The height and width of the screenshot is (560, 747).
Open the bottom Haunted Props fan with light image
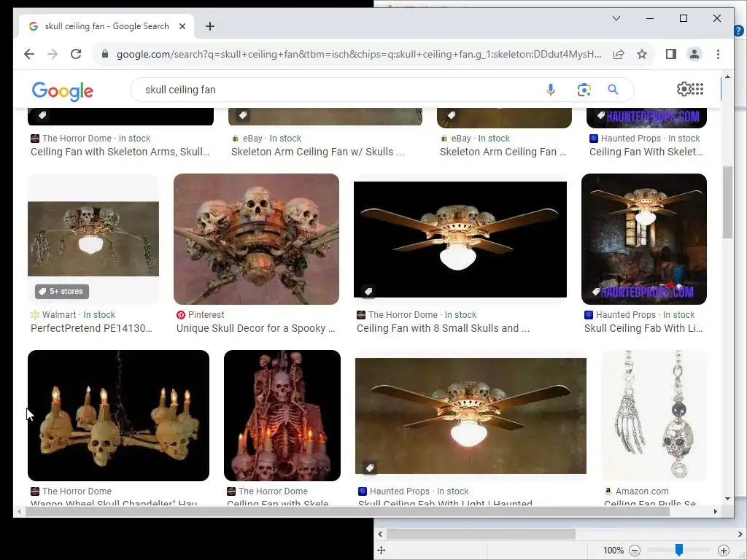click(471, 416)
